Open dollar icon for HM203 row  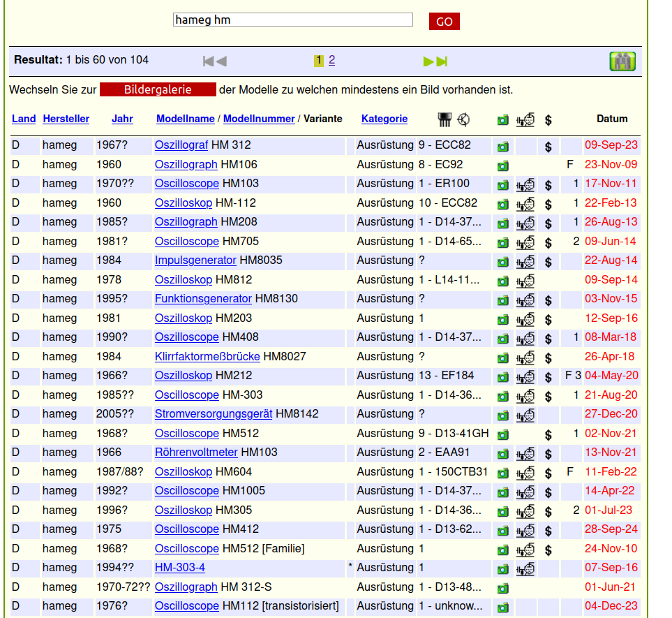click(548, 320)
